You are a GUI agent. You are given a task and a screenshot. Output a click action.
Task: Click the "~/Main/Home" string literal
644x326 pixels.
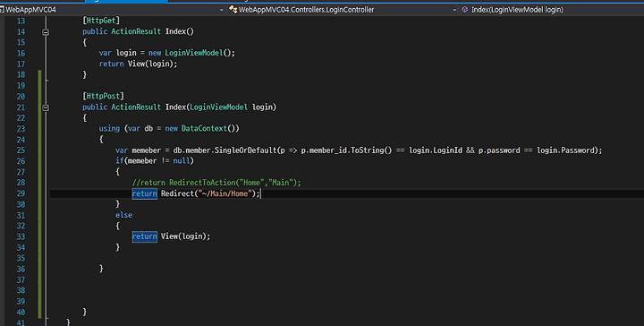(225, 193)
